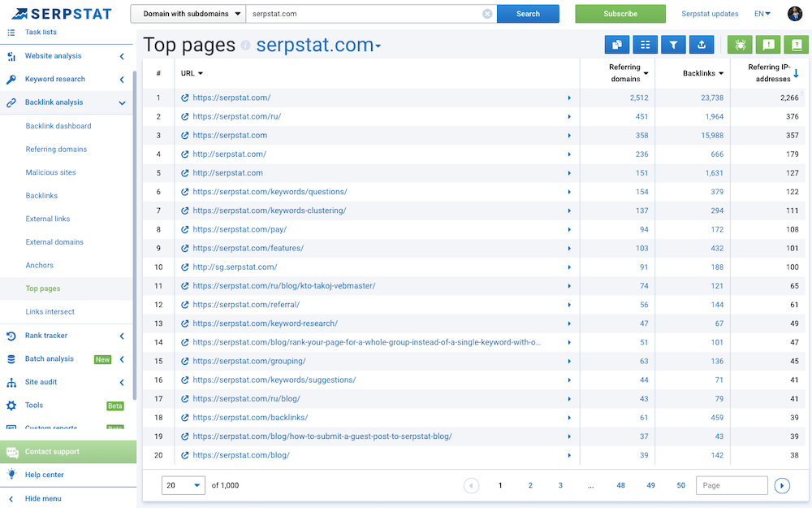
Task: Click the Keyword research key icon
Action: pyautogui.click(x=11, y=80)
